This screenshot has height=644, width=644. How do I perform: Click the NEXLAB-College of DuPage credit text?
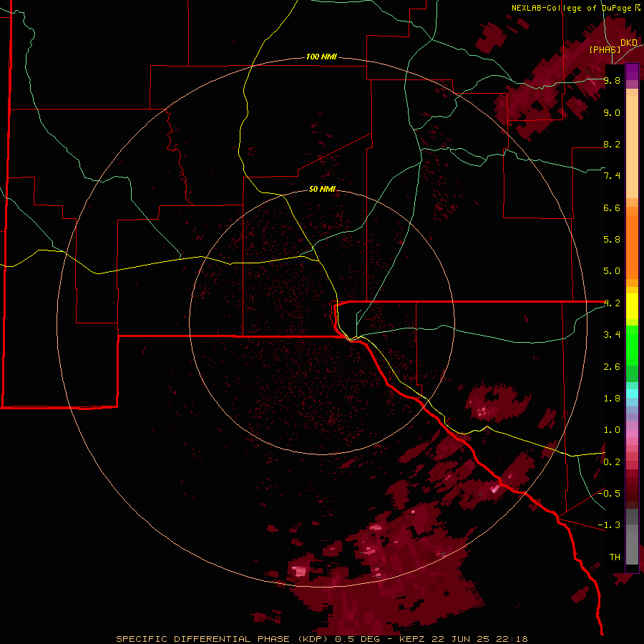click(571, 8)
